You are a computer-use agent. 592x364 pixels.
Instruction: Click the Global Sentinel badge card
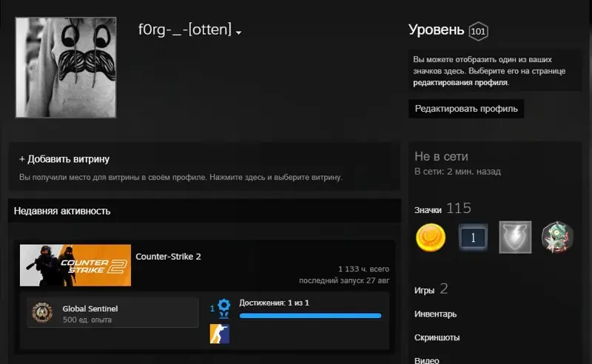pos(112,313)
